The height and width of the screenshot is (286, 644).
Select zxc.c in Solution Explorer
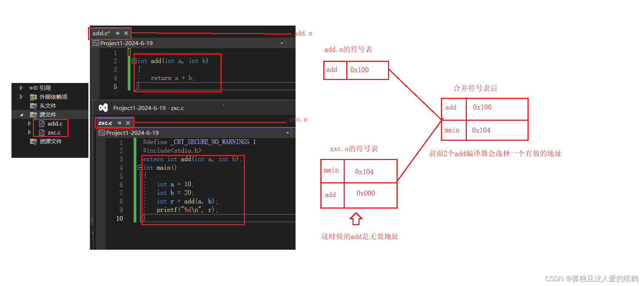[x=54, y=132]
